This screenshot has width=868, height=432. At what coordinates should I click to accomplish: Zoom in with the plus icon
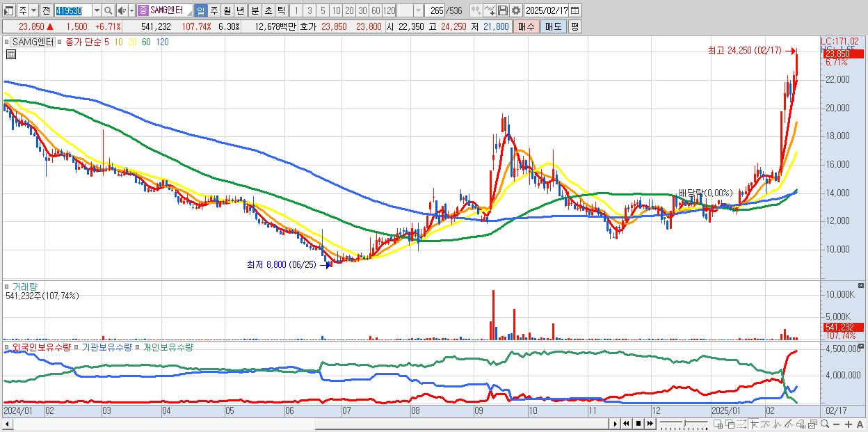pyautogui.click(x=849, y=424)
